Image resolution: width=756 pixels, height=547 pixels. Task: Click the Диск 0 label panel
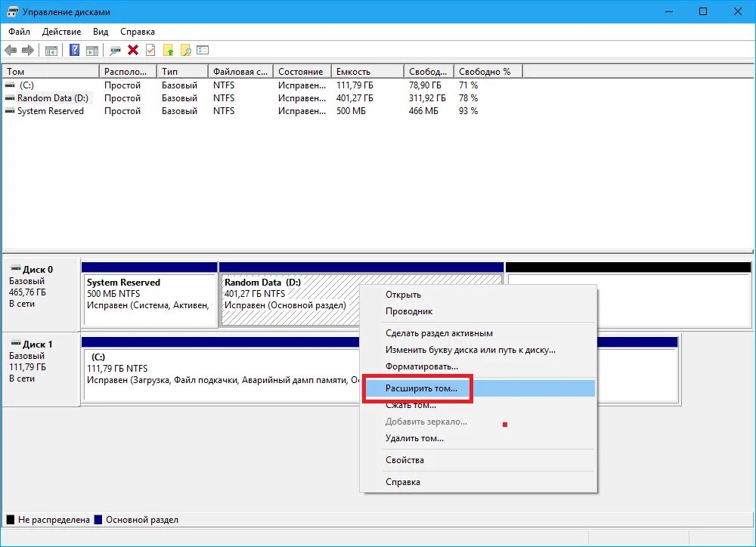41,295
